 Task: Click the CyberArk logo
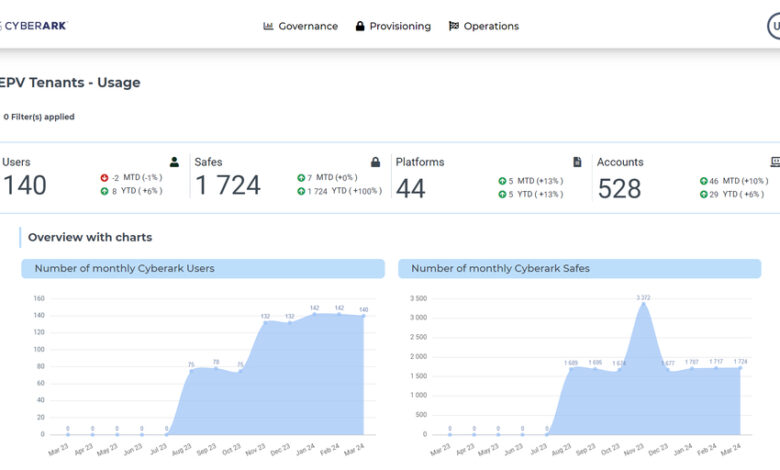coord(33,26)
